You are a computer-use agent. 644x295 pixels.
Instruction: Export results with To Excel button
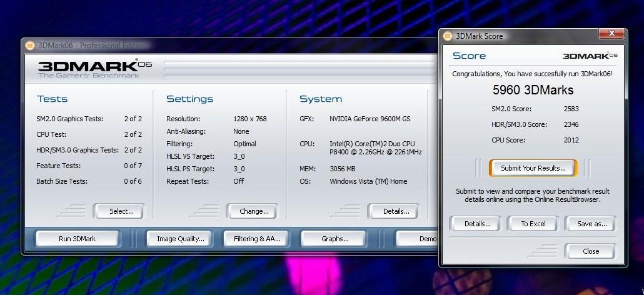tap(532, 224)
